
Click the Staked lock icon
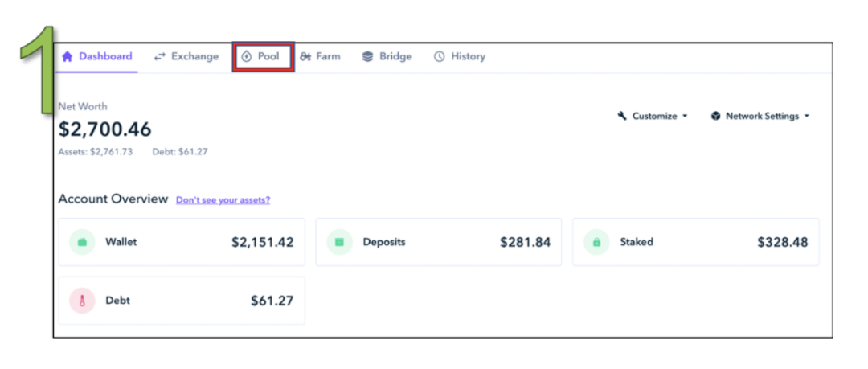[596, 242]
